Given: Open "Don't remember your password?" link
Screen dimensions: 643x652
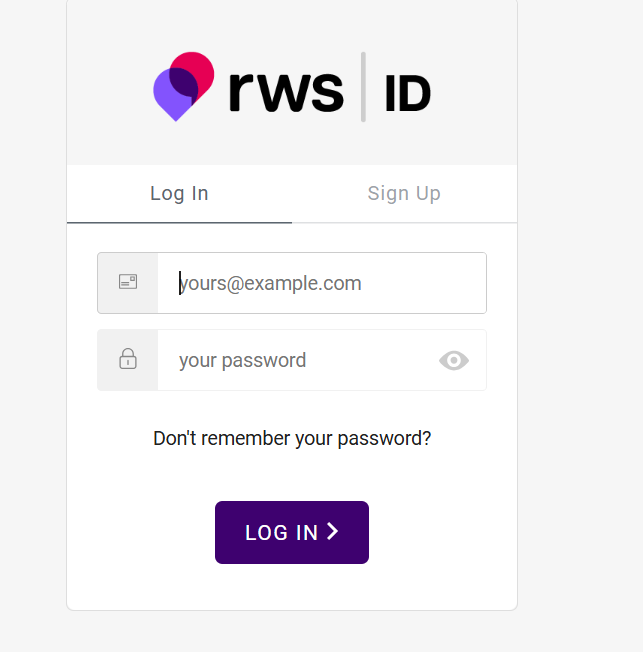Looking at the screenshot, I should pos(292,438).
